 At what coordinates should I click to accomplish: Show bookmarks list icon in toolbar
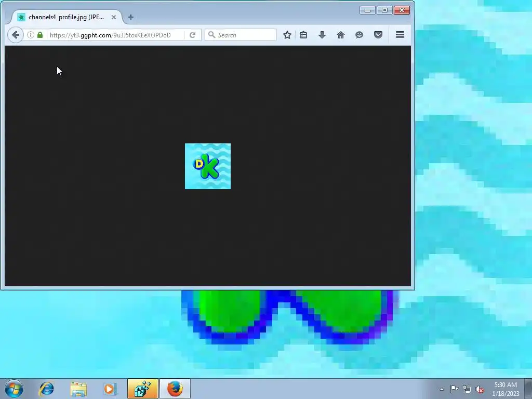[x=303, y=35]
